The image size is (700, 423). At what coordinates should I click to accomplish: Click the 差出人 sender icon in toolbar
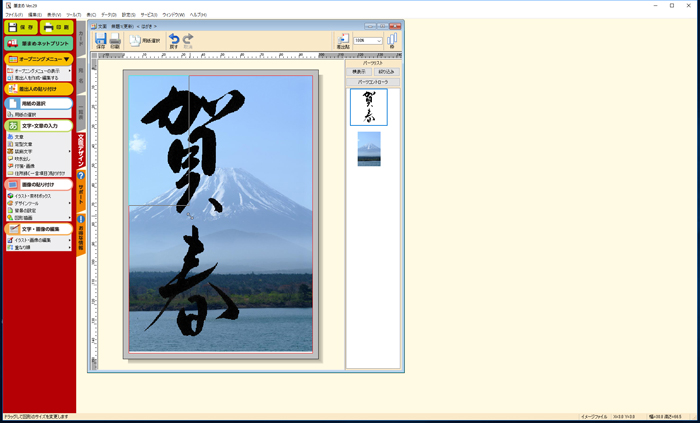343,40
